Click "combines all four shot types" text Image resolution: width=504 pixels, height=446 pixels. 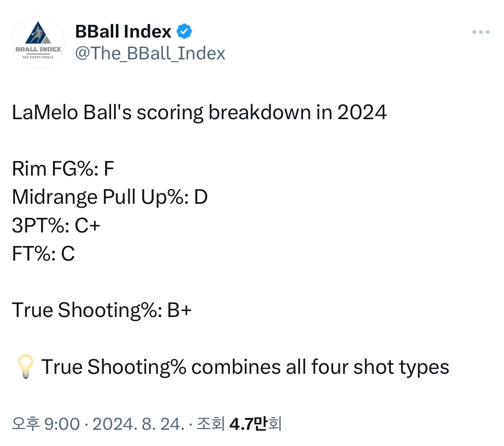320,367
